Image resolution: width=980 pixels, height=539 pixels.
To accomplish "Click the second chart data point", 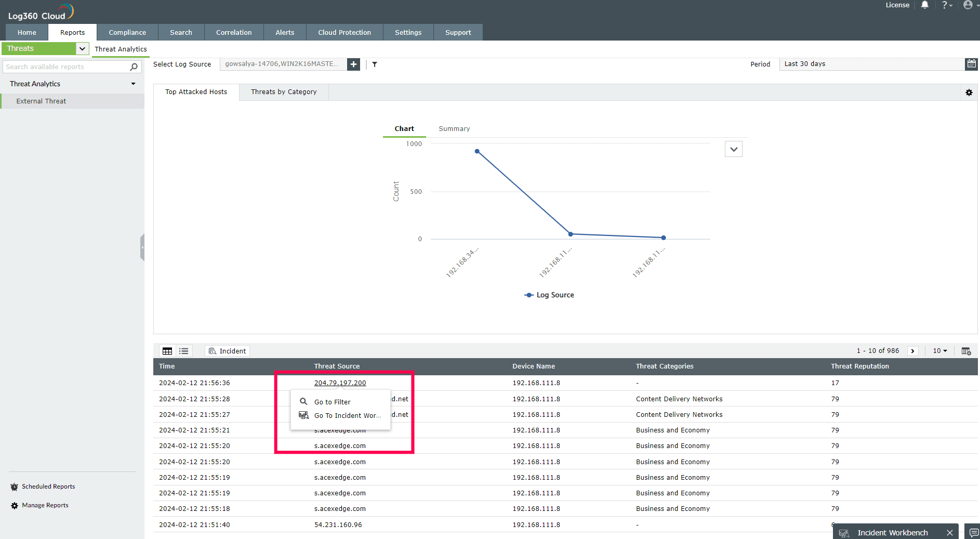I will pyautogui.click(x=571, y=234).
